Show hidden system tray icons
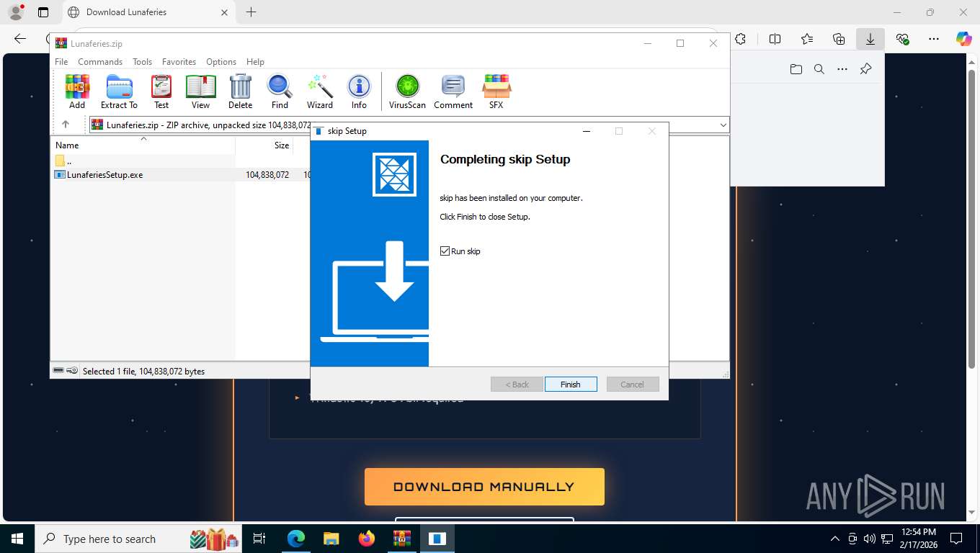980x553 pixels. tap(835, 539)
